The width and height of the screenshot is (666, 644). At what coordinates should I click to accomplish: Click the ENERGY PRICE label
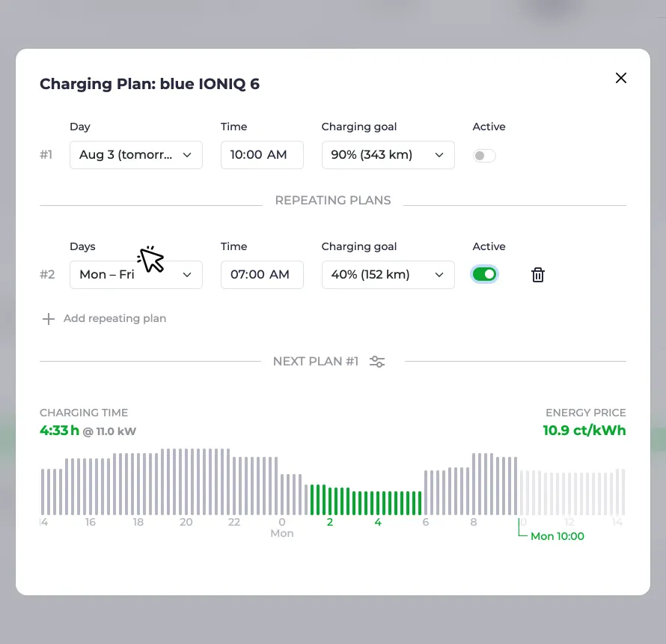586,413
